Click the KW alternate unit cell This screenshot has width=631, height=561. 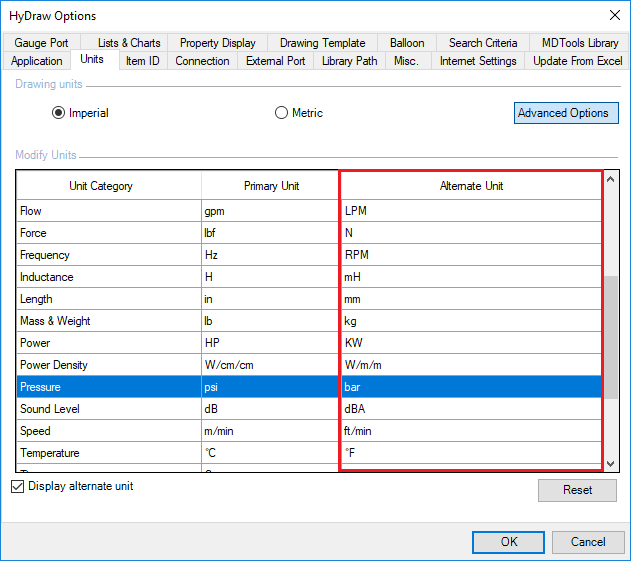[x=471, y=343]
